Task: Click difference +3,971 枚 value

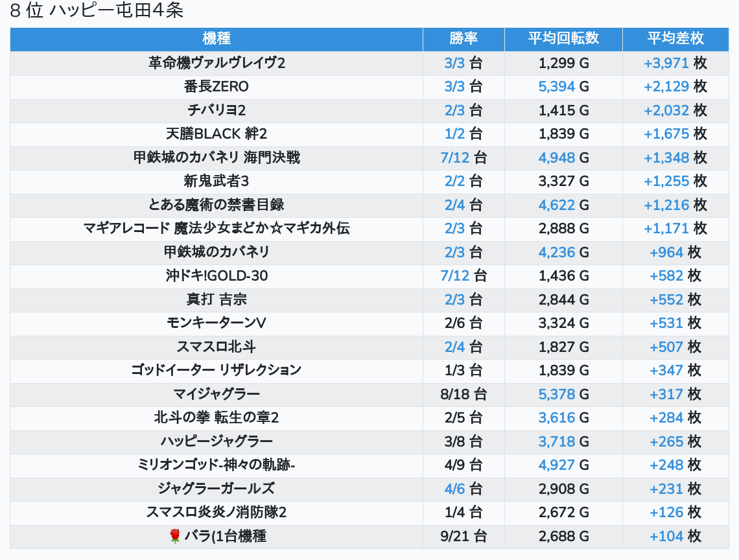Action: tap(675, 63)
